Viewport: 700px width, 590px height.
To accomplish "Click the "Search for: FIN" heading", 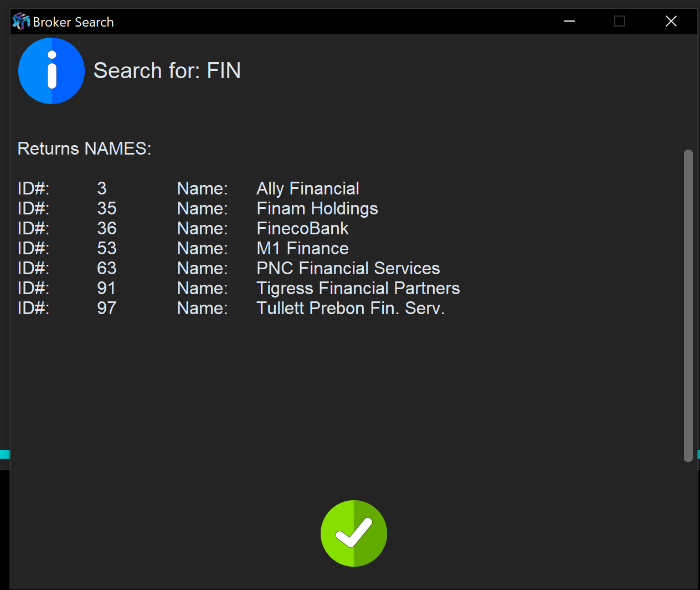I will [167, 71].
